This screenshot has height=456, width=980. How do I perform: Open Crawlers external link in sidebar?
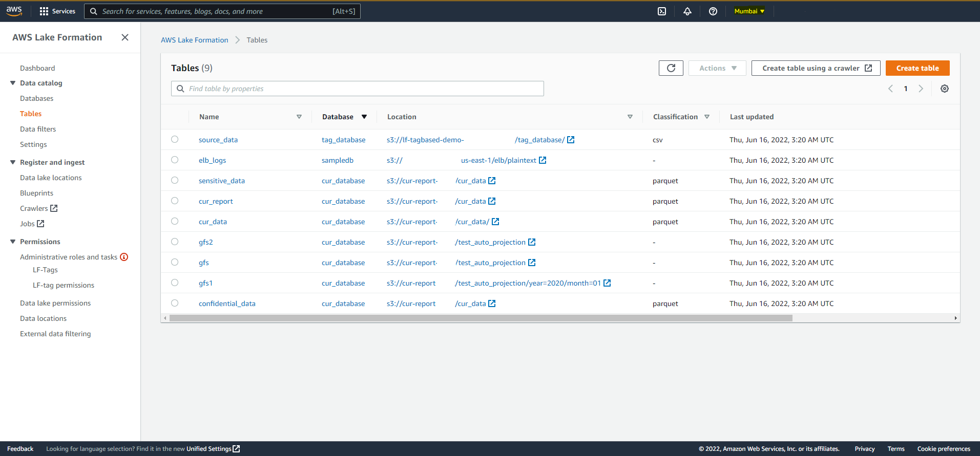pyautogui.click(x=39, y=208)
